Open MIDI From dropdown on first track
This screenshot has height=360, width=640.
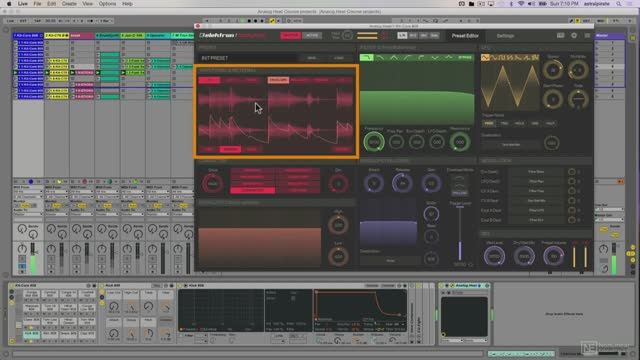[28, 191]
